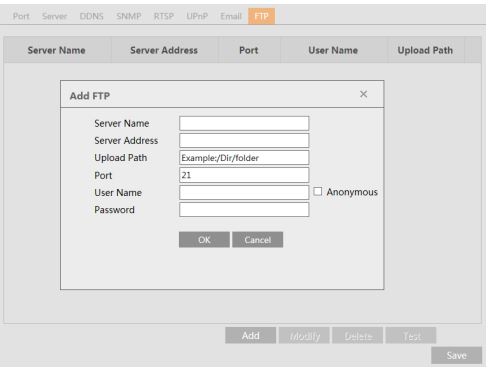Image resolution: width=497 pixels, height=371 pixels.
Task: Open the Server tab
Action: point(54,16)
